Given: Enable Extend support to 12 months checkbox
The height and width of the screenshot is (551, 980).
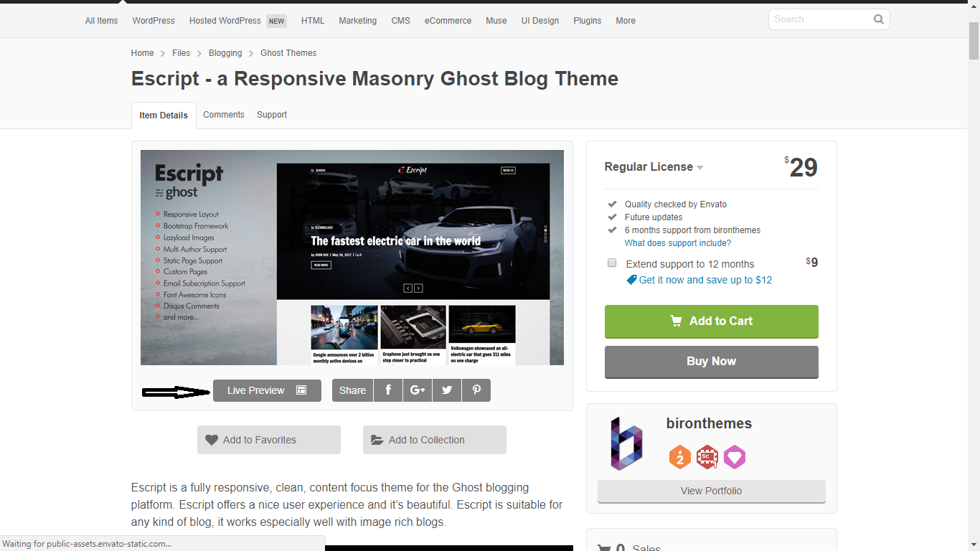Looking at the screenshot, I should point(612,263).
